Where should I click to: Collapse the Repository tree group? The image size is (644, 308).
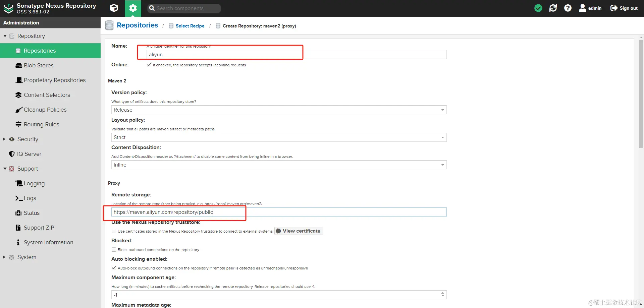[5, 36]
